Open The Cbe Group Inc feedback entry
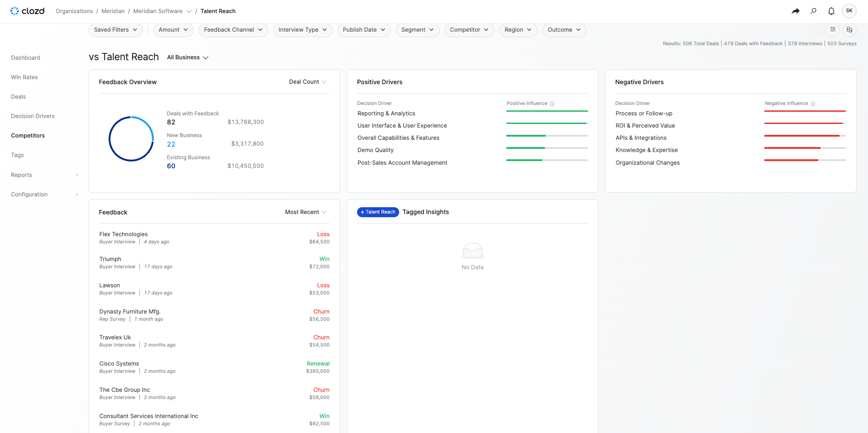 (215, 394)
